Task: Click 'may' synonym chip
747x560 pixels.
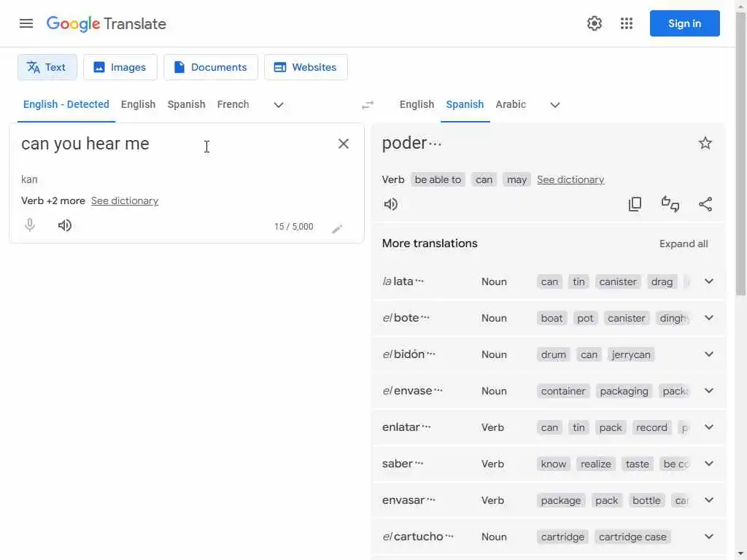Action: click(516, 179)
